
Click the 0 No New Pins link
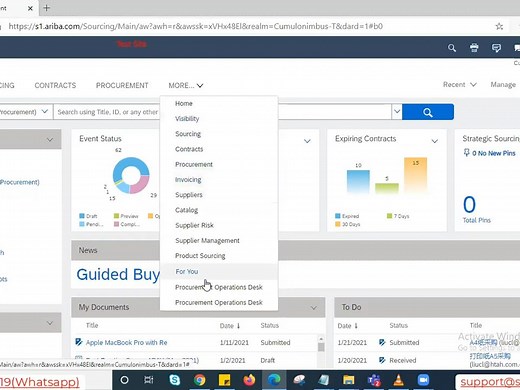tap(493, 153)
